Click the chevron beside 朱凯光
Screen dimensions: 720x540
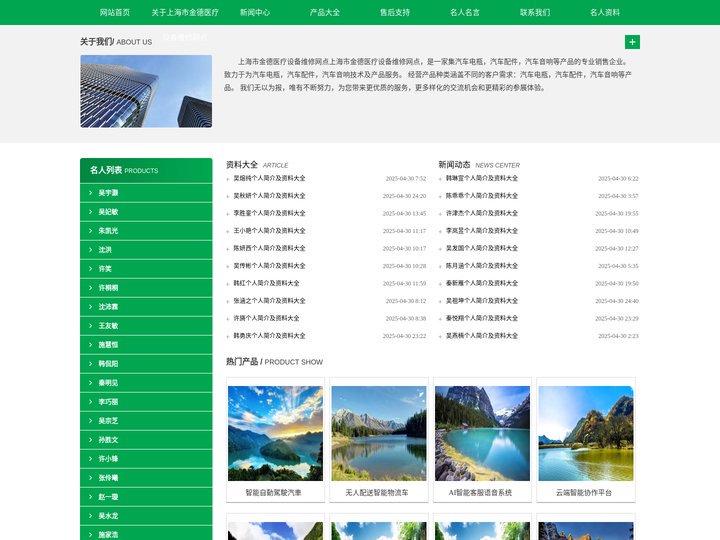[90, 231]
